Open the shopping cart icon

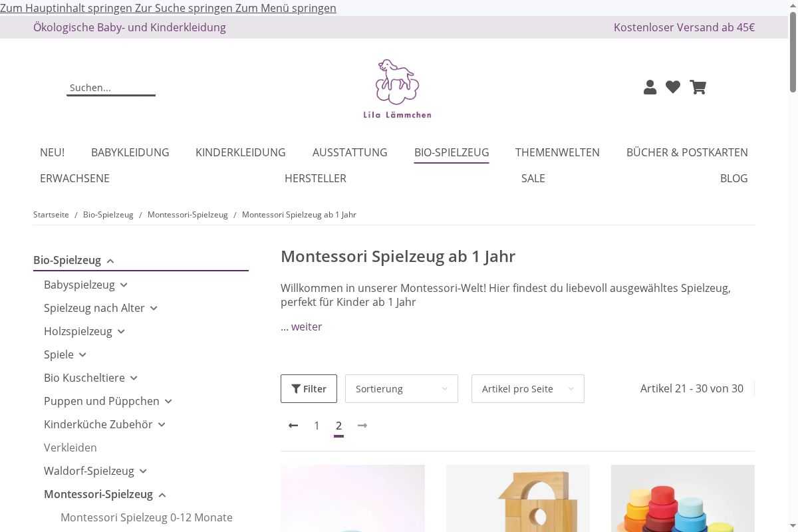tap(698, 87)
